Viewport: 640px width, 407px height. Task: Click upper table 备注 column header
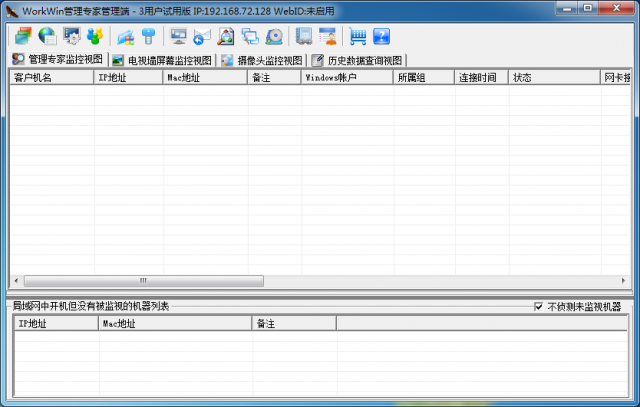(x=274, y=78)
